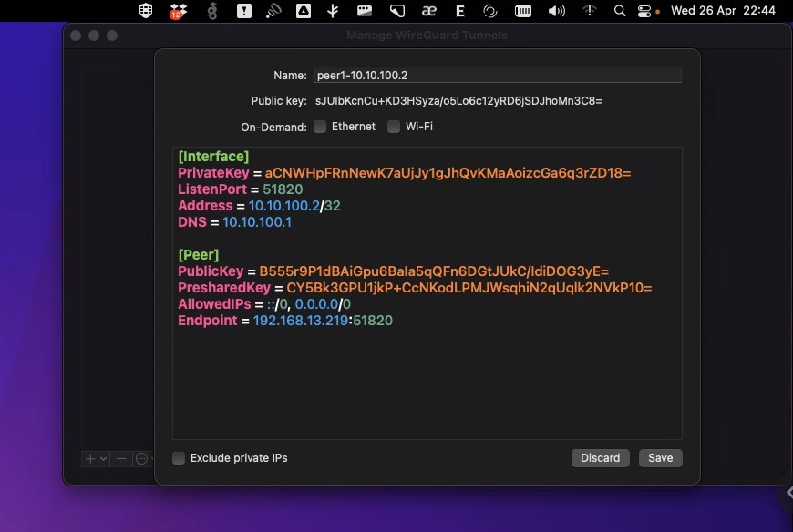Click the plus add tunnel button
Screen dimensions: 793x532
pyautogui.click(x=90, y=459)
